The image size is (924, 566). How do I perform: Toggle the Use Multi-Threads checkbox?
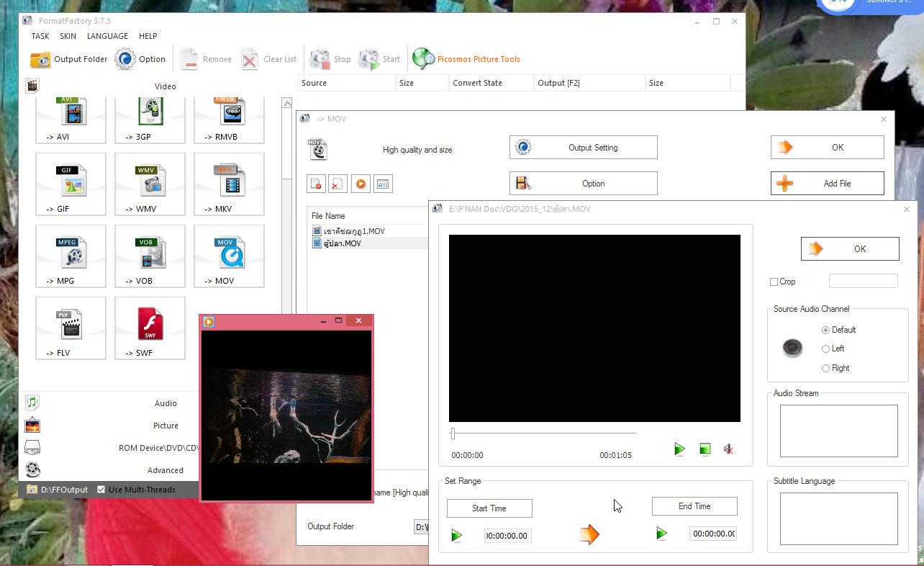coord(101,490)
